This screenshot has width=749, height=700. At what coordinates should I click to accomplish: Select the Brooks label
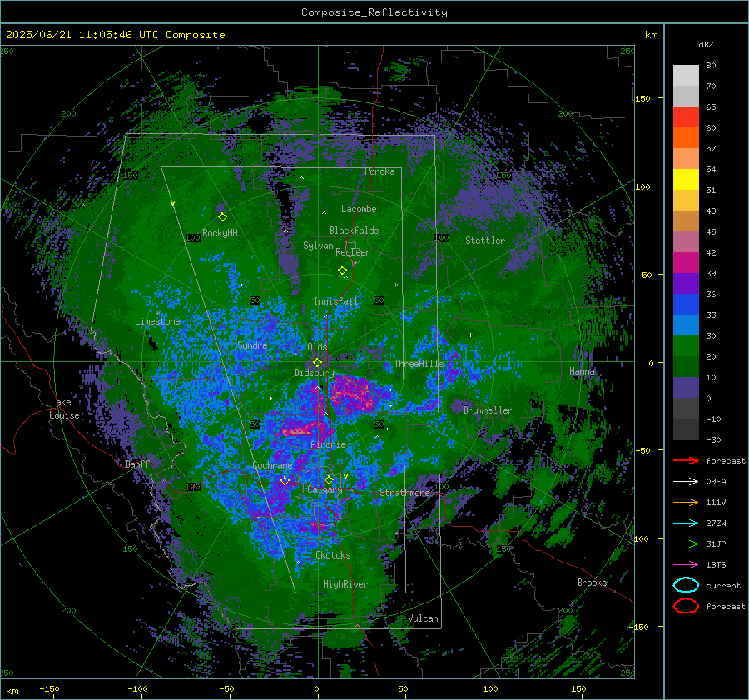pos(592,583)
